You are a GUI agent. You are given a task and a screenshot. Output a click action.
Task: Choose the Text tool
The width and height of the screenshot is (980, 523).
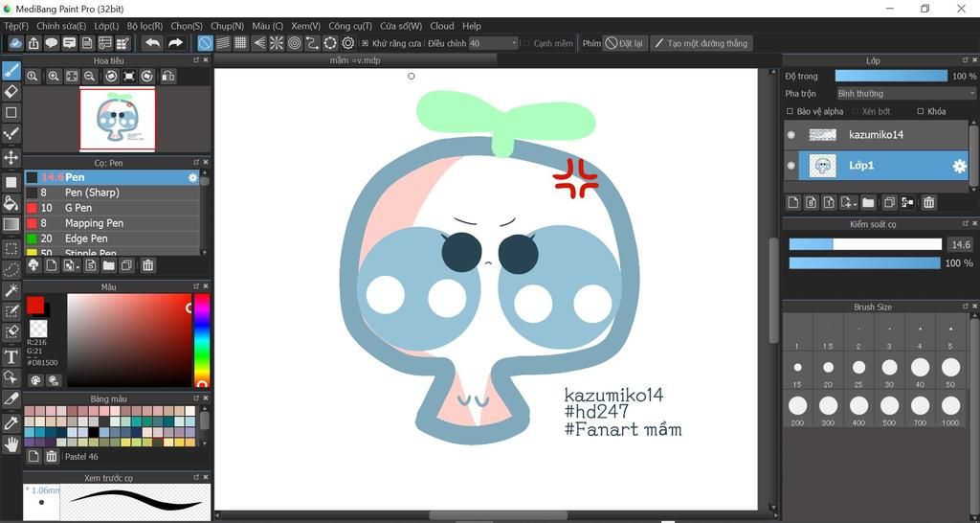point(11,356)
